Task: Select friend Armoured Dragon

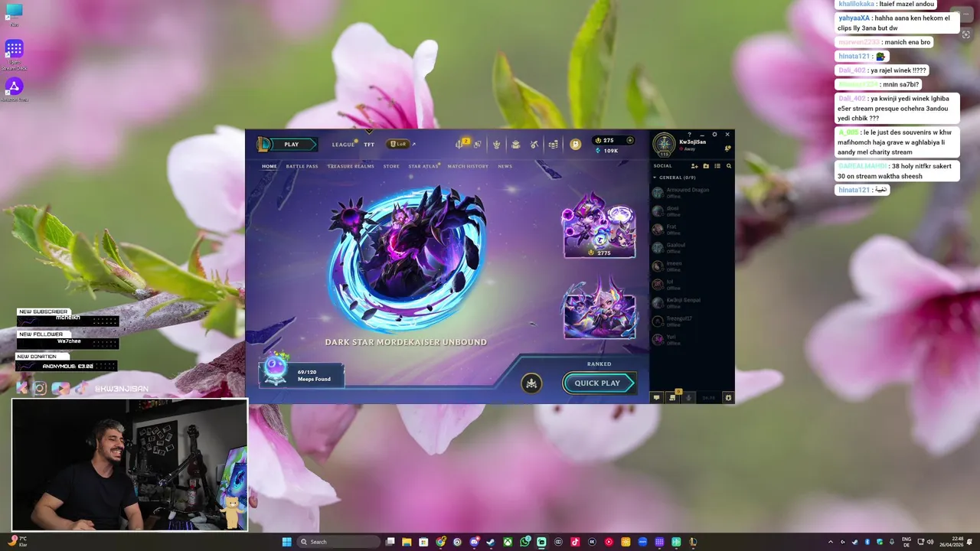Action: click(691, 192)
